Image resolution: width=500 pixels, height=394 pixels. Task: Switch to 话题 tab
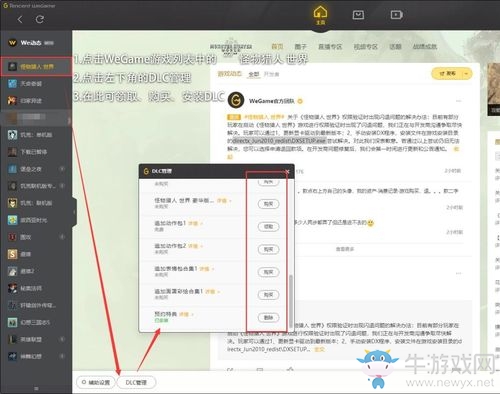pos(395,46)
